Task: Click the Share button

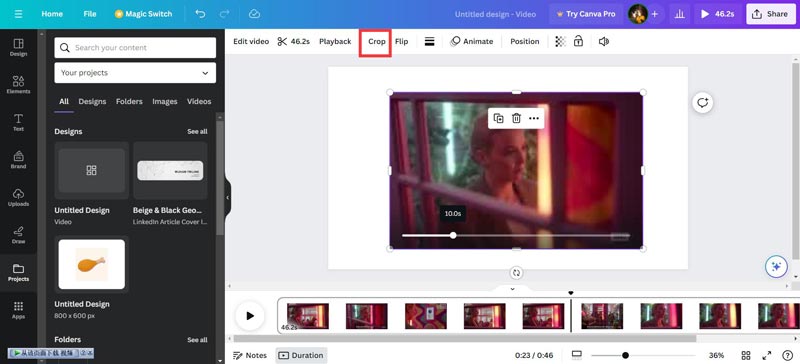Action: pos(770,14)
